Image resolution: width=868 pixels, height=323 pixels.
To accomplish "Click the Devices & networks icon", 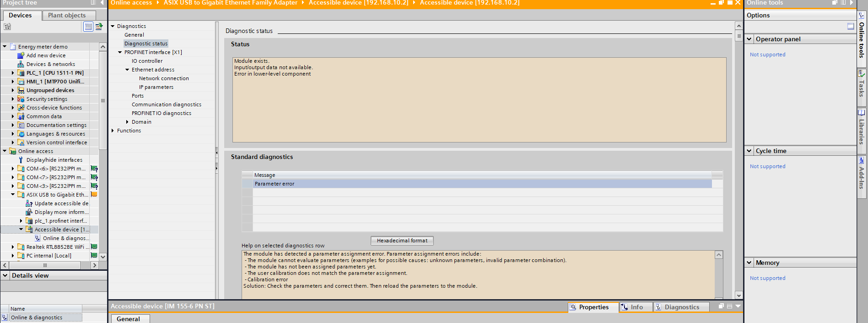I will (21, 64).
